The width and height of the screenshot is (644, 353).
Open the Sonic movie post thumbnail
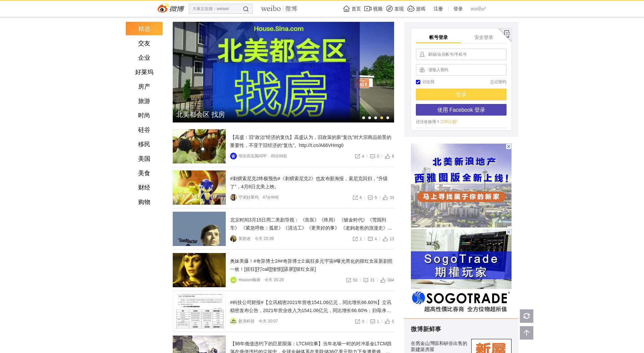point(199,188)
